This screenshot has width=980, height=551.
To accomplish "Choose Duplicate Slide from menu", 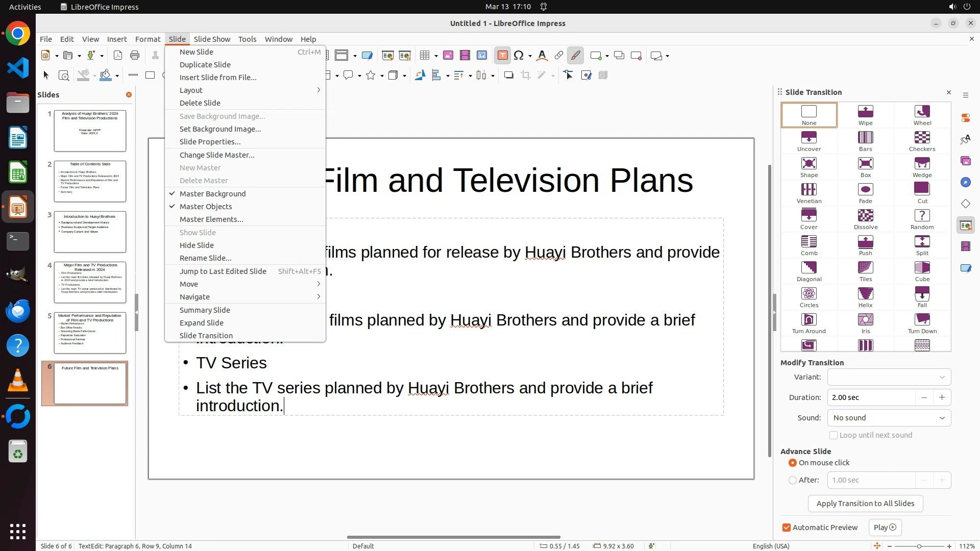I will (x=205, y=65).
